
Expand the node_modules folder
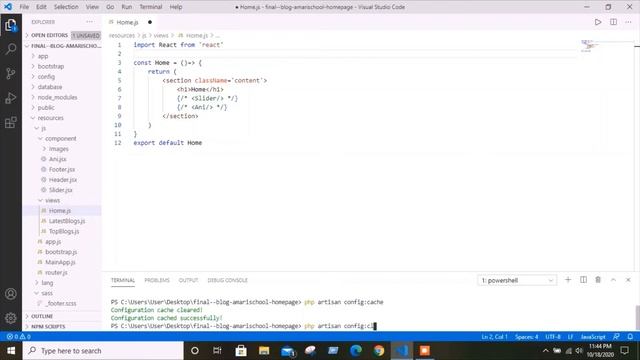[x=62, y=97]
